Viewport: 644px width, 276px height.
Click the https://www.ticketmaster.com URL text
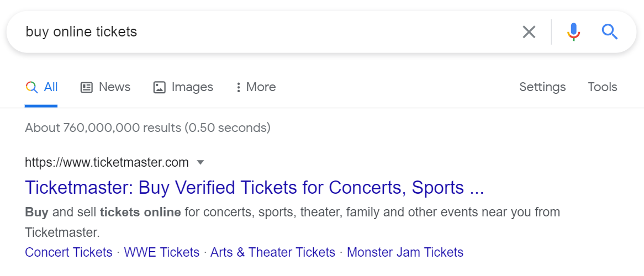point(107,162)
